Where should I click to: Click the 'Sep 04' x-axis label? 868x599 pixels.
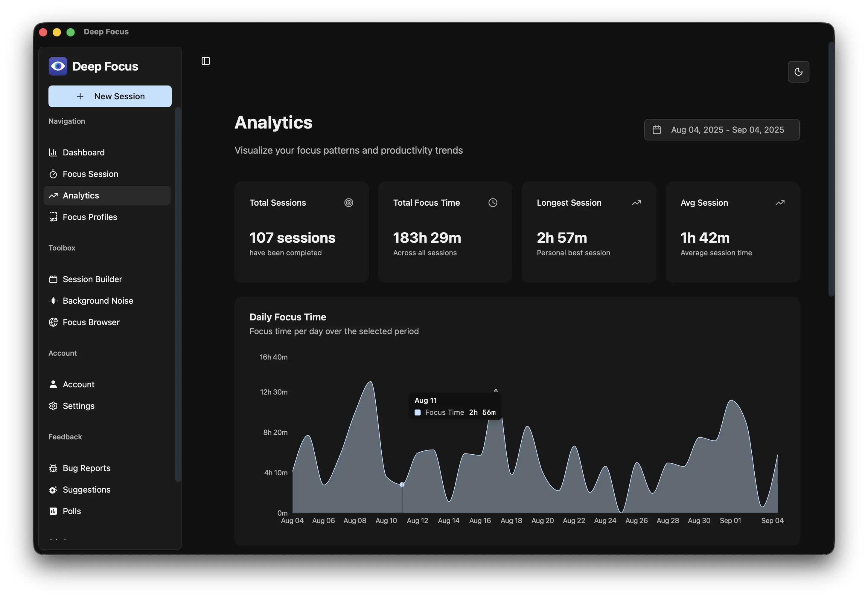pos(772,521)
